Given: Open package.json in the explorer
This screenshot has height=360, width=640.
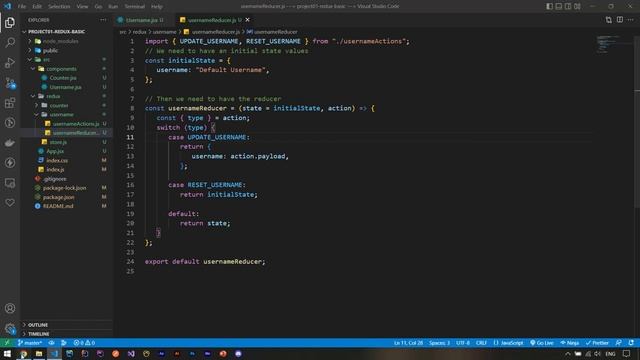Looking at the screenshot, I should click(58, 197).
